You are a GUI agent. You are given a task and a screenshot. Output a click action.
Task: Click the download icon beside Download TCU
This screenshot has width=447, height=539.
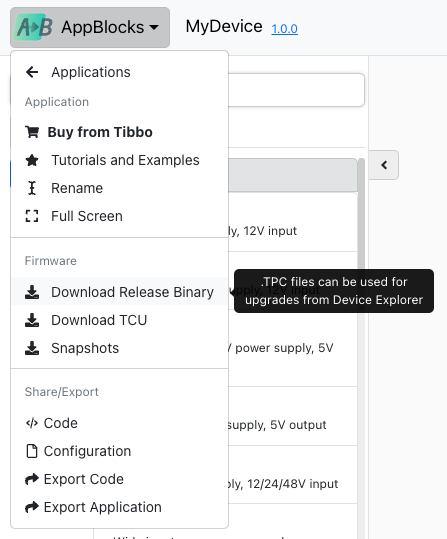pos(32,320)
